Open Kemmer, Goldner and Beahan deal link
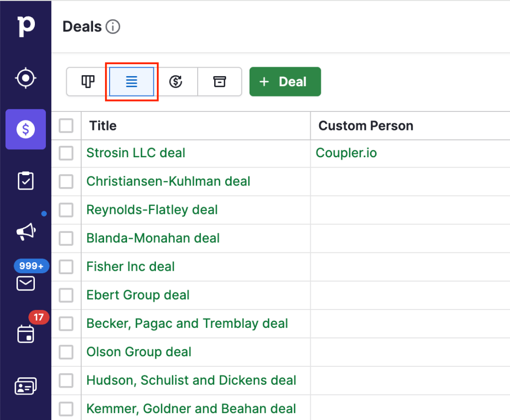 tap(191, 409)
